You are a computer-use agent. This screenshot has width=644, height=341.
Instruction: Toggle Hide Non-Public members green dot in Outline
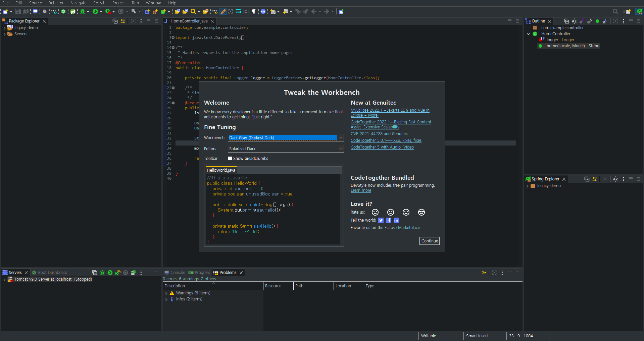click(597, 21)
